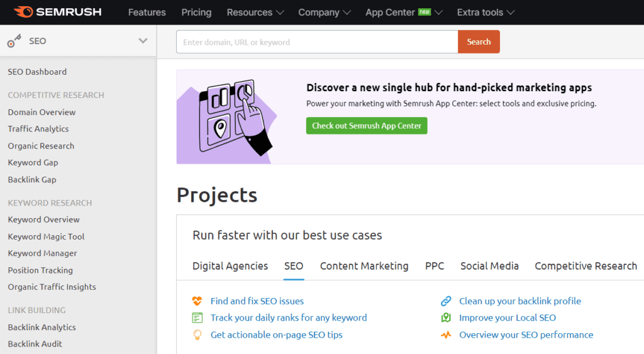Image resolution: width=644 pixels, height=354 pixels.
Task: Expand the SEO toolkit dropdown chevron
Action: [143, 41]
